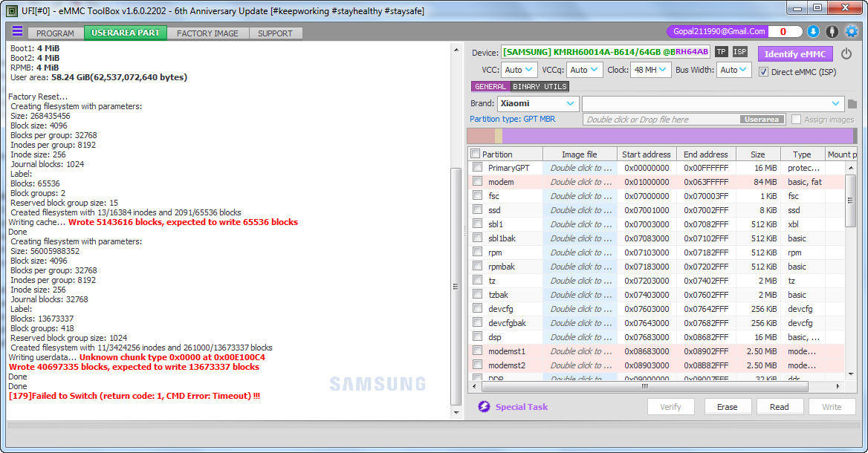Click the Image file cell for modem

(x=580, y=182)
